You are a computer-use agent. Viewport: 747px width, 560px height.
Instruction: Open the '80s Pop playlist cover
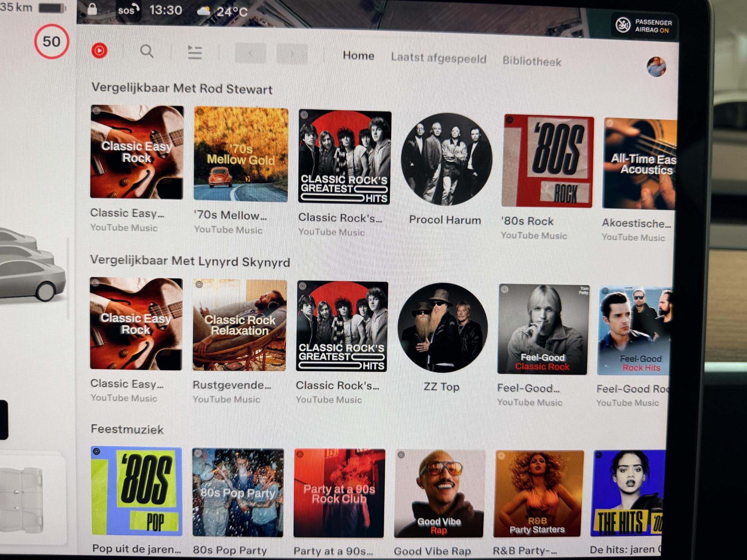(x=136, y=491)
